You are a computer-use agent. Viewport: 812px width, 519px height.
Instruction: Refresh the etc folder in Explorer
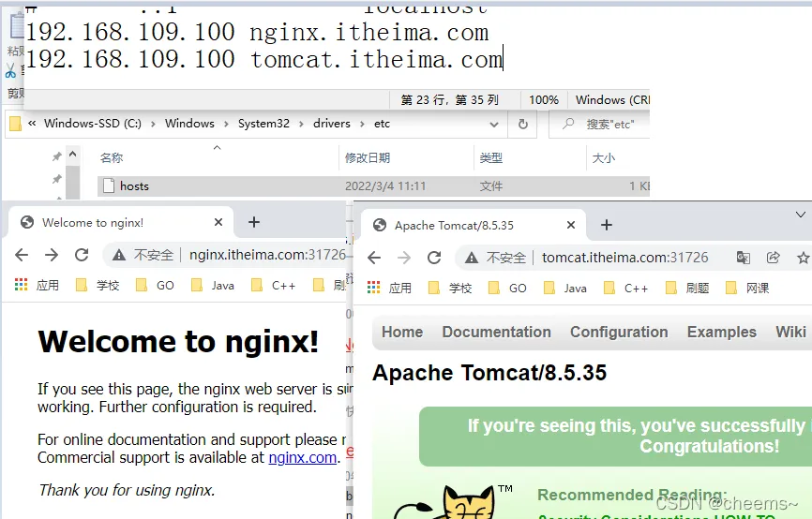(x=523, y=124)
